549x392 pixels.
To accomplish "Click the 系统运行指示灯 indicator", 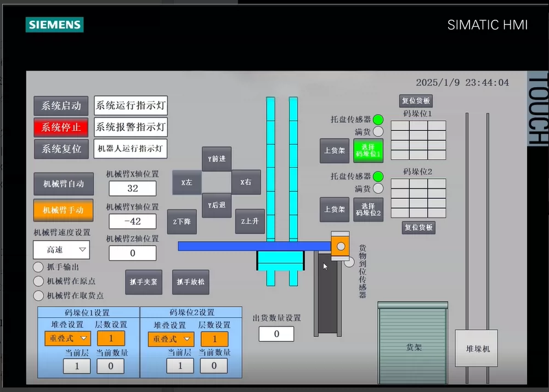I will pyautogui.click(x=131, y=105).
